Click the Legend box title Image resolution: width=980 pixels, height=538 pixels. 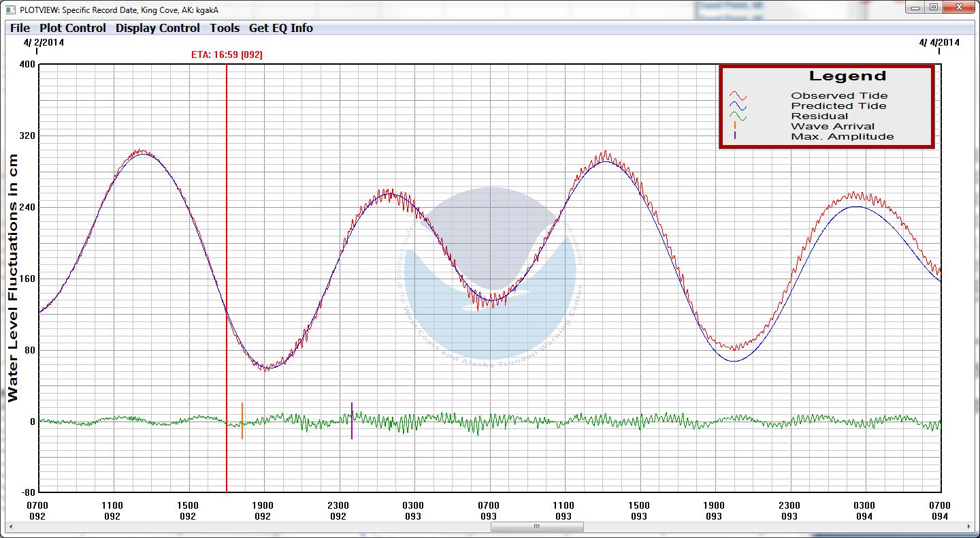coord(847,76)
